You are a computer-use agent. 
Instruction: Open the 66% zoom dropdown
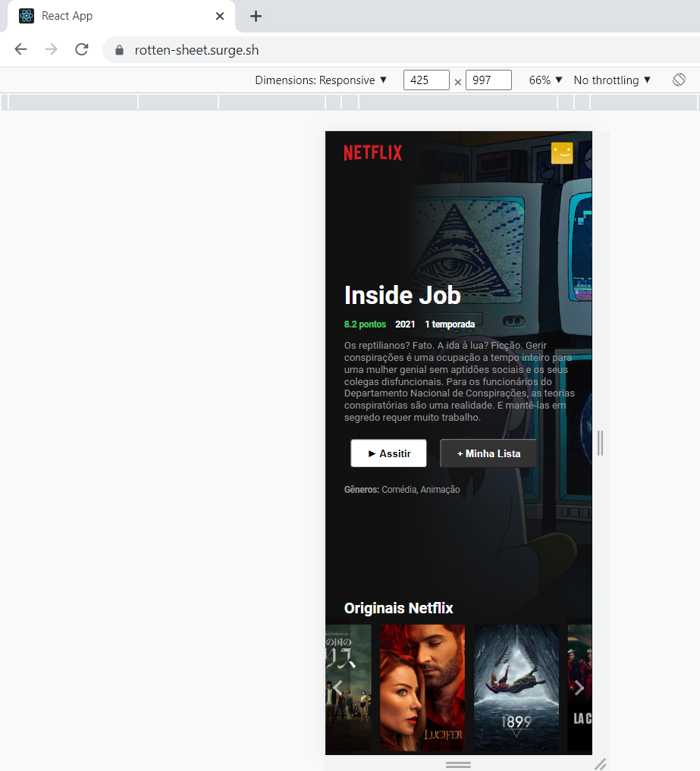pyautogui.click(x=545, y=80)
